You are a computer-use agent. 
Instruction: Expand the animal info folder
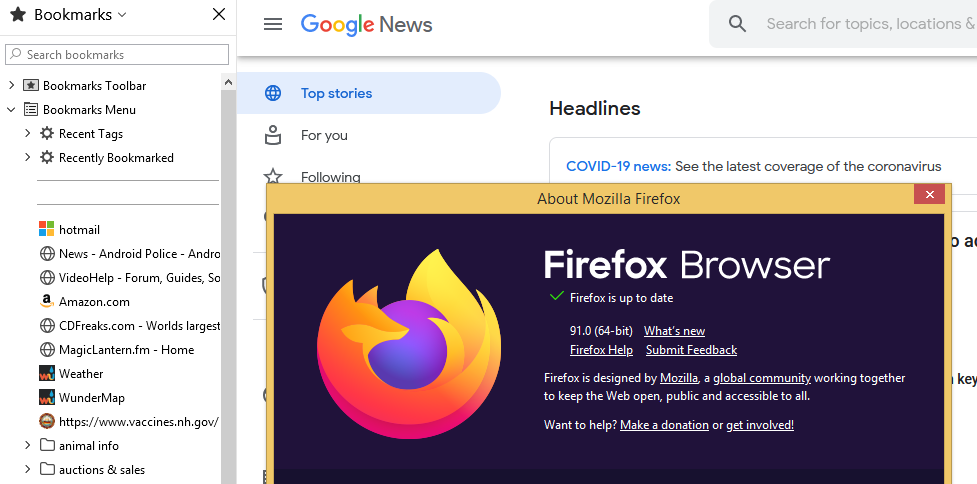27,445
